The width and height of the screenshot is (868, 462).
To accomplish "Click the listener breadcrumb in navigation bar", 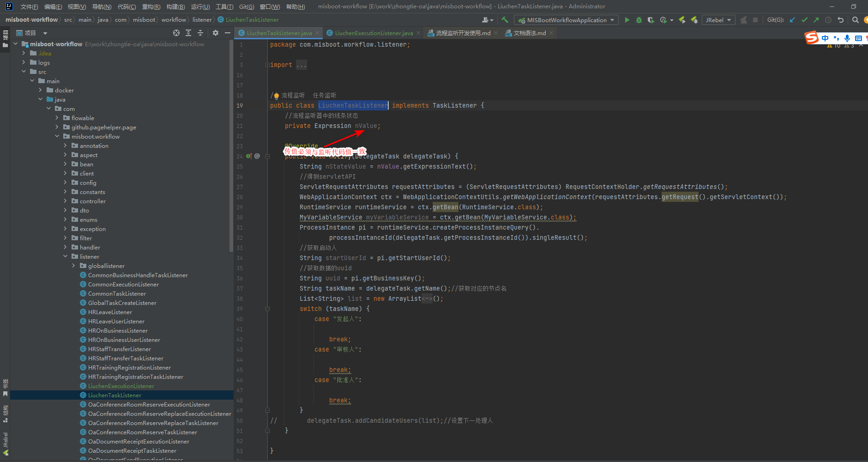I will (x=202, y=19).
